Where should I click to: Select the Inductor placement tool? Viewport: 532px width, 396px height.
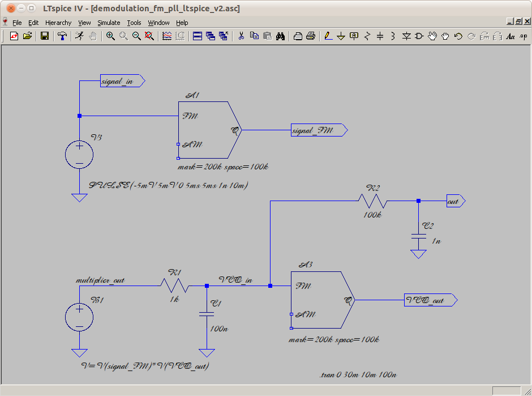click(x=393, y=36)
